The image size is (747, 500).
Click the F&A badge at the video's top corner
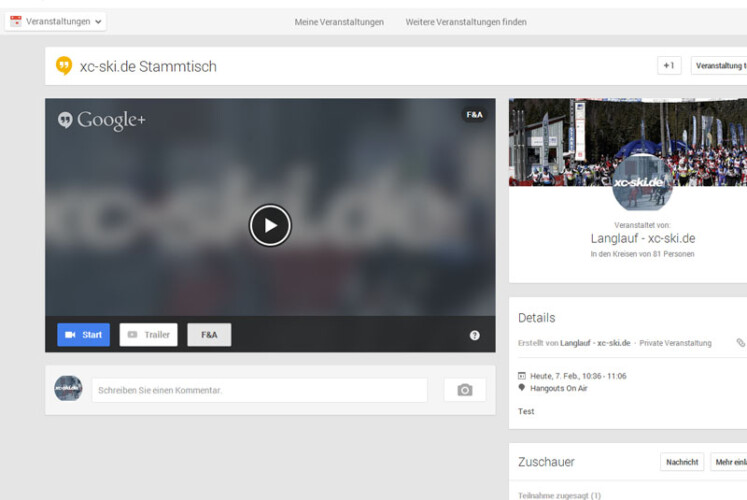click(474, 115)
